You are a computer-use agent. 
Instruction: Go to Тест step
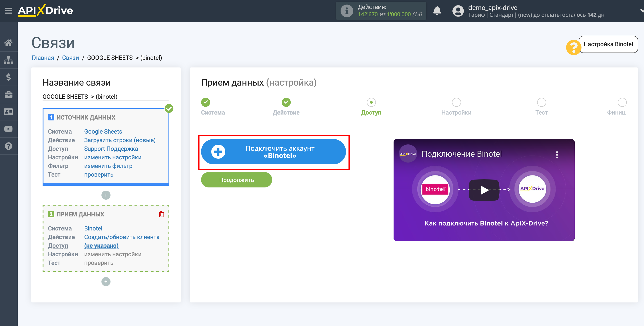coord(541,102)
